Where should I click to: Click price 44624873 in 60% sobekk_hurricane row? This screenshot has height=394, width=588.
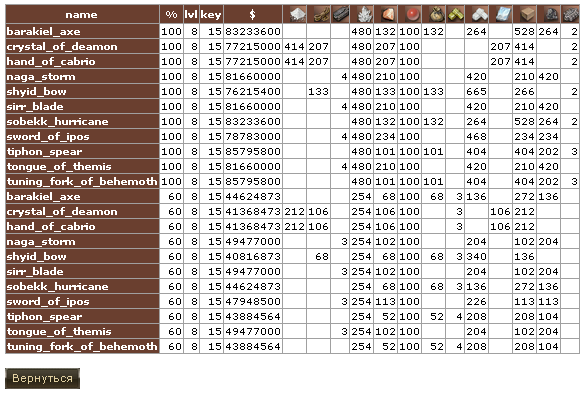click(253, 286)
